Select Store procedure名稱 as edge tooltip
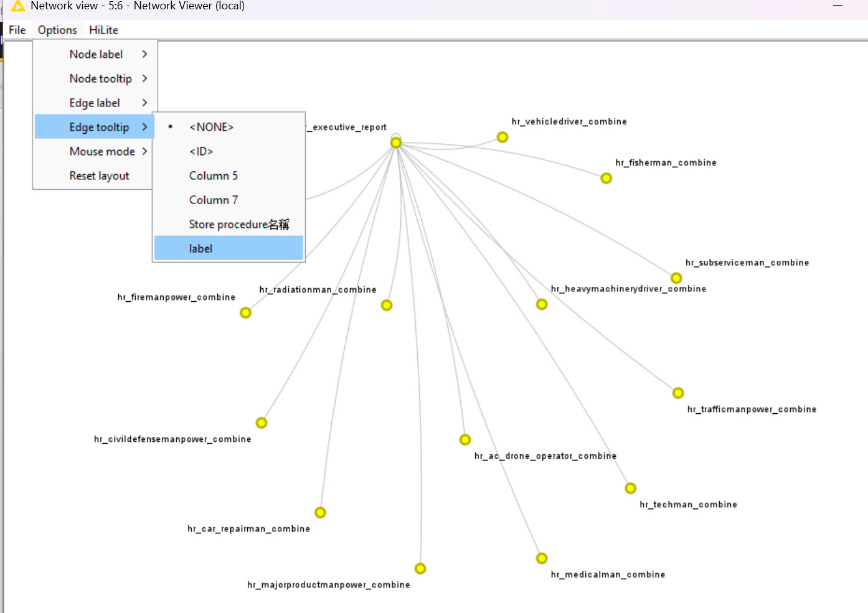This screenshot has height=613, width=868. coord(229,224)
